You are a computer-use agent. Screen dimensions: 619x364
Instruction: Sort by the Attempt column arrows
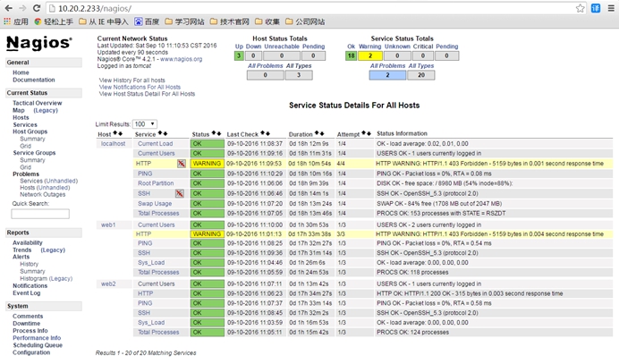[367, 134]
